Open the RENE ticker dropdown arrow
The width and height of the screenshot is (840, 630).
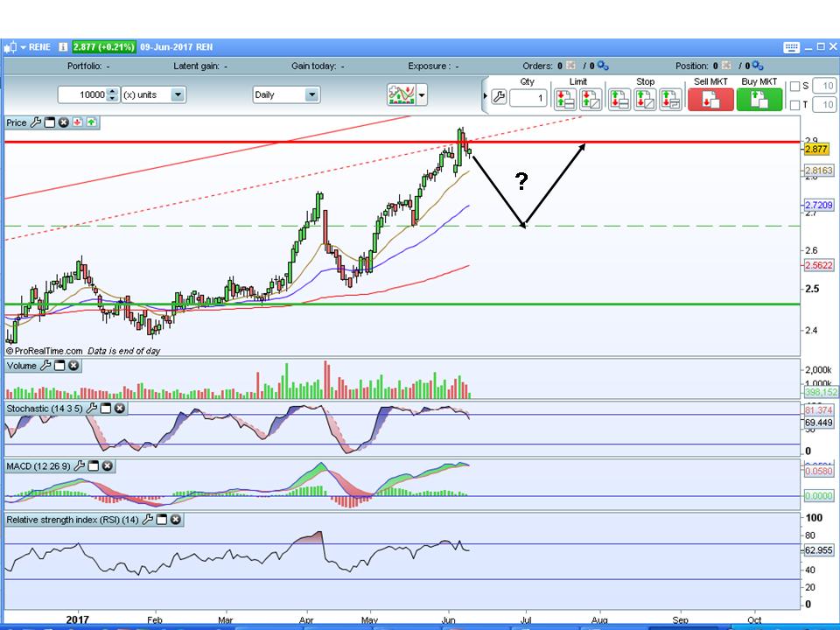23,47
